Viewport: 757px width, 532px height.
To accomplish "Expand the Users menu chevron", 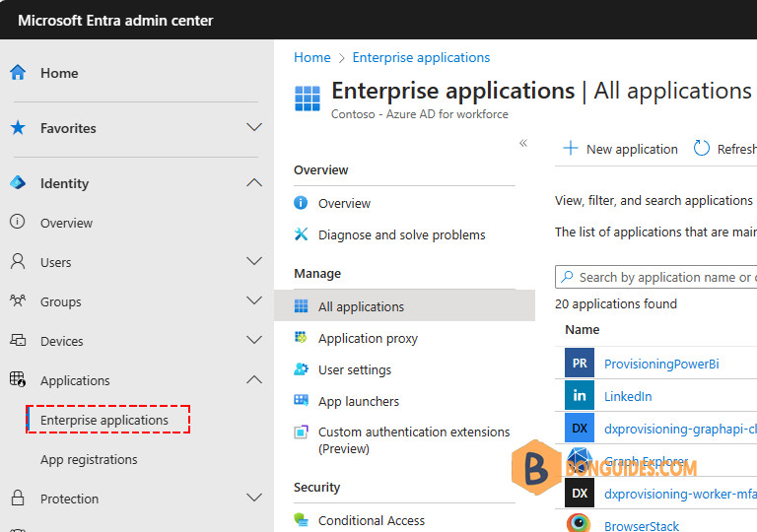I will coord(254,261).
